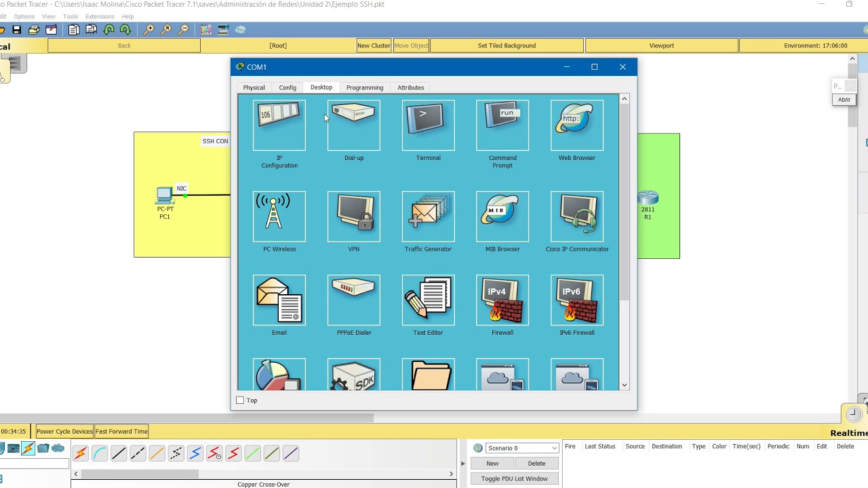Select the purple USB cable
The width and height of the screenshot is (868, 488).
pyautogui.click(x=290, y=453)
